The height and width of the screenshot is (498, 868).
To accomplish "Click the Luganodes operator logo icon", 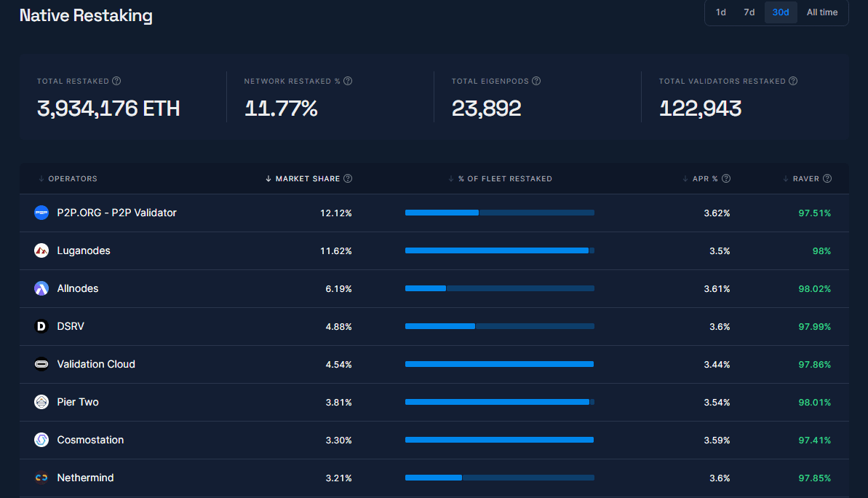I will coord(41,250).
